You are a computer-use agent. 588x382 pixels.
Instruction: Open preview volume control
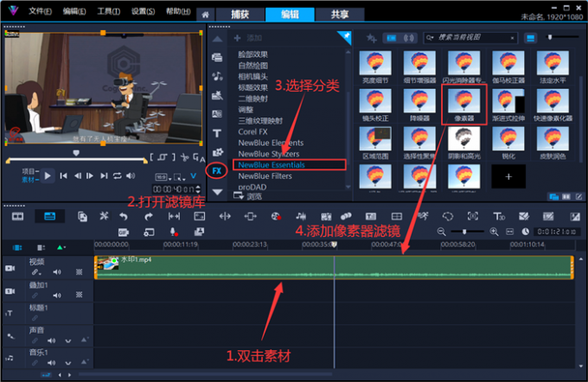pos(131,175)
